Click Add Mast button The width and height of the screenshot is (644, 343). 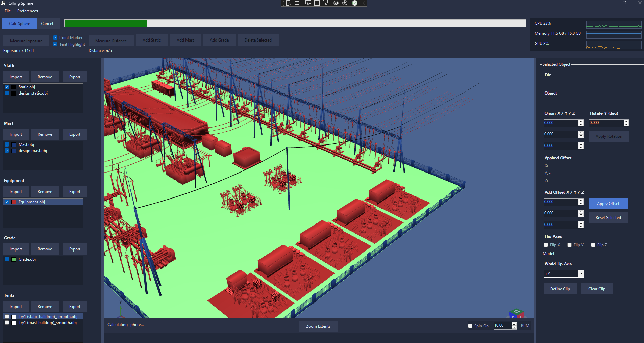point(185,40)
